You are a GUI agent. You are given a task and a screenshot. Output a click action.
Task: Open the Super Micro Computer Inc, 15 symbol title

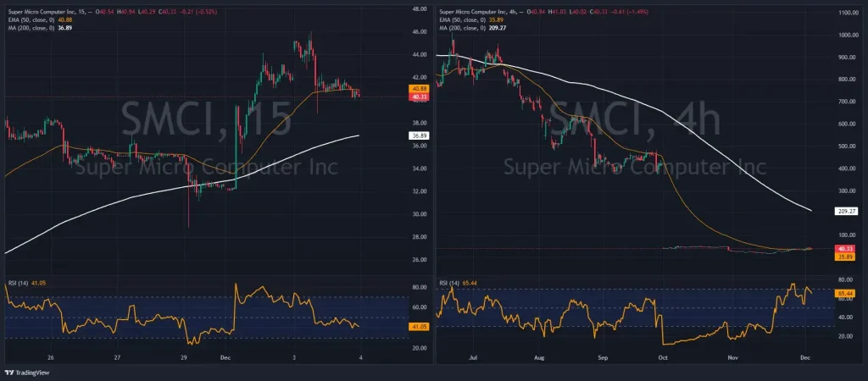click(47, 12)
